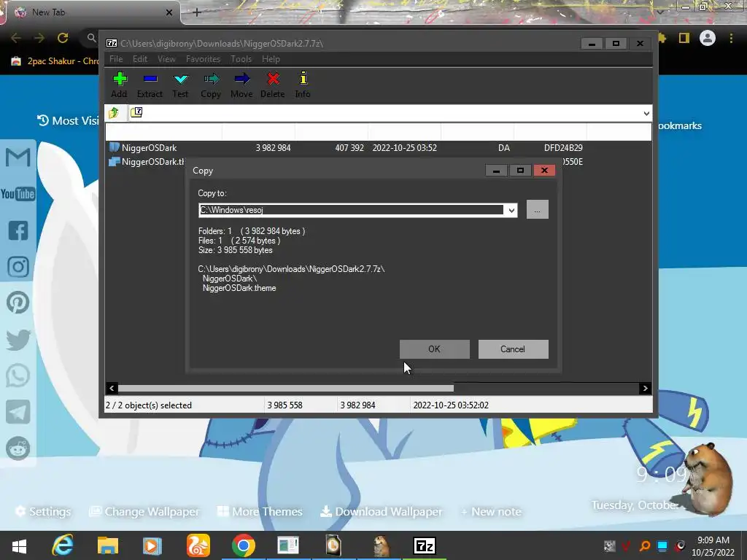
Task: Click "2 / 2 object(s) selected" status text
Action: click(149, 405)
